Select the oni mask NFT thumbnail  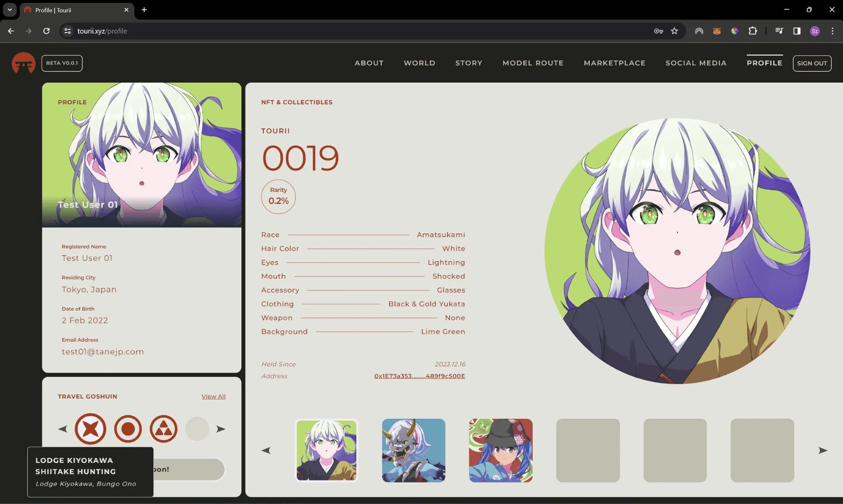(x=414, y=450)
